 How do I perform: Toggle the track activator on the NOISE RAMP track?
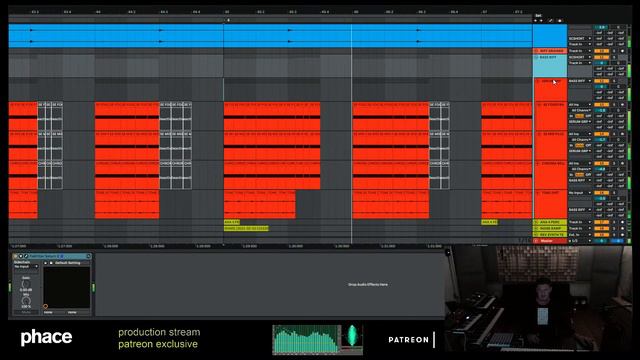[602, 229]
